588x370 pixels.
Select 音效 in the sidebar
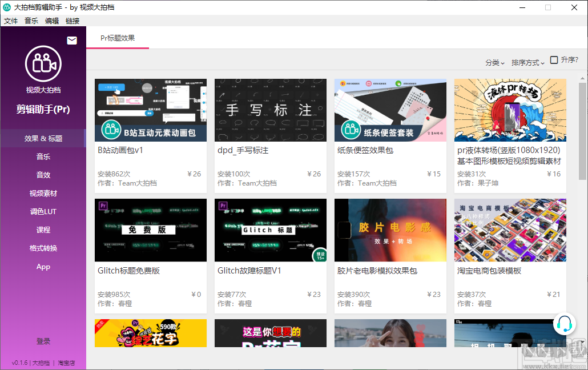pos(43,175)
